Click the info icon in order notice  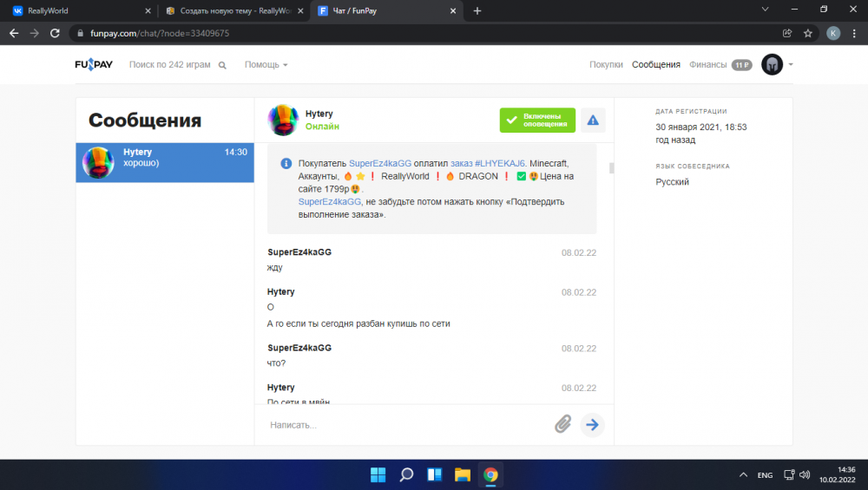click(286, 164)
